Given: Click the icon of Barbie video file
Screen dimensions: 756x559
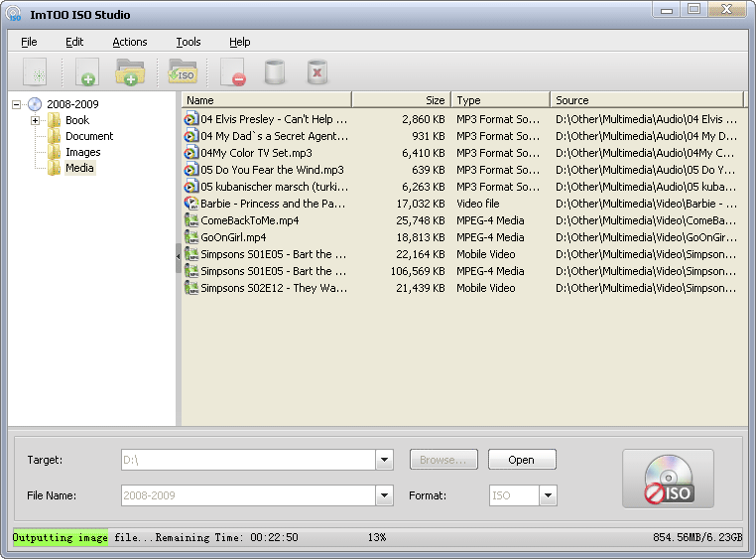Looking at the screenshot, I should (x=191, y=204).
